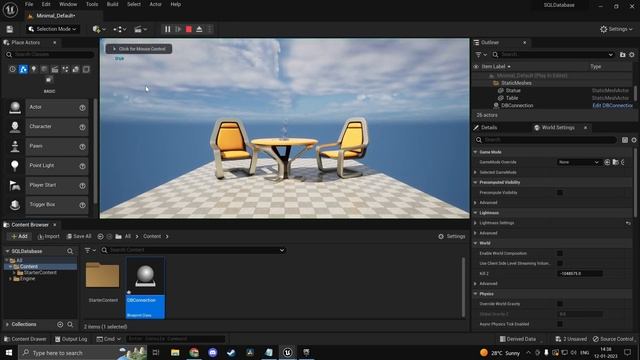This screenshot has width=640, height=360.
Task: Open the Output Log tab
Action: [71, 339]
